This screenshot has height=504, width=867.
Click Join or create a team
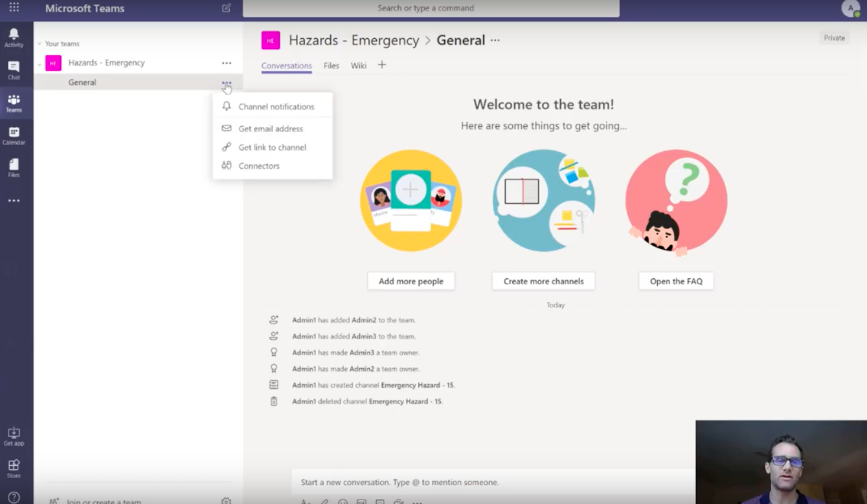[104, 501]
